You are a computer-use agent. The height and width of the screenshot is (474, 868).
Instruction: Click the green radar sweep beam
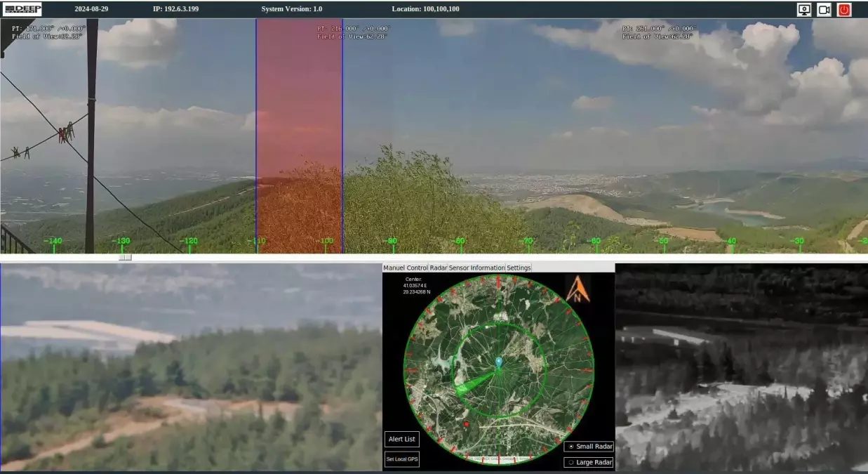pyautogui.click(x=474, y=381)
